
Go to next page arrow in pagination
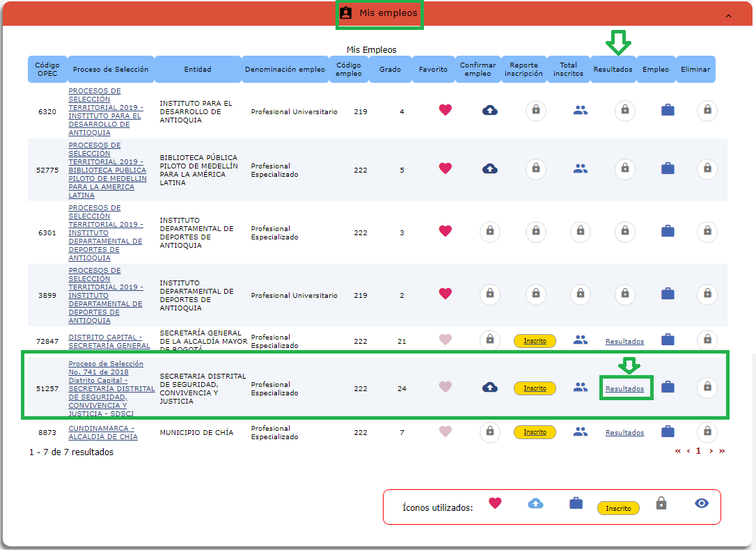(x=711, y=451)
